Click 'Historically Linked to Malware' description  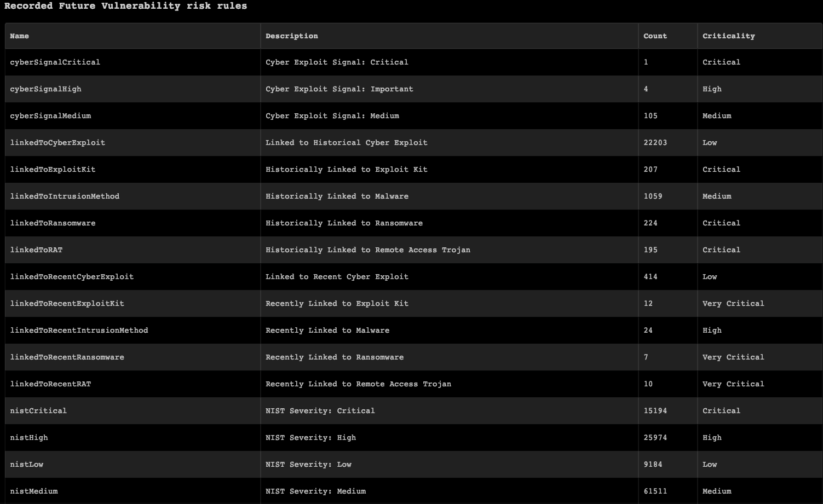point(337,196)
